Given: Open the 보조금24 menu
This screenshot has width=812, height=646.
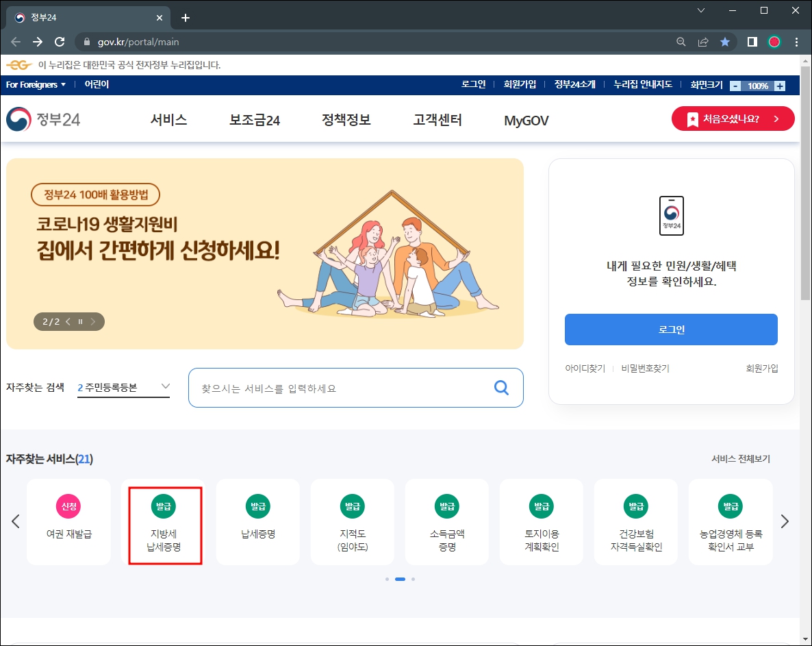Looking at the screenshot, I should point(253,119).
